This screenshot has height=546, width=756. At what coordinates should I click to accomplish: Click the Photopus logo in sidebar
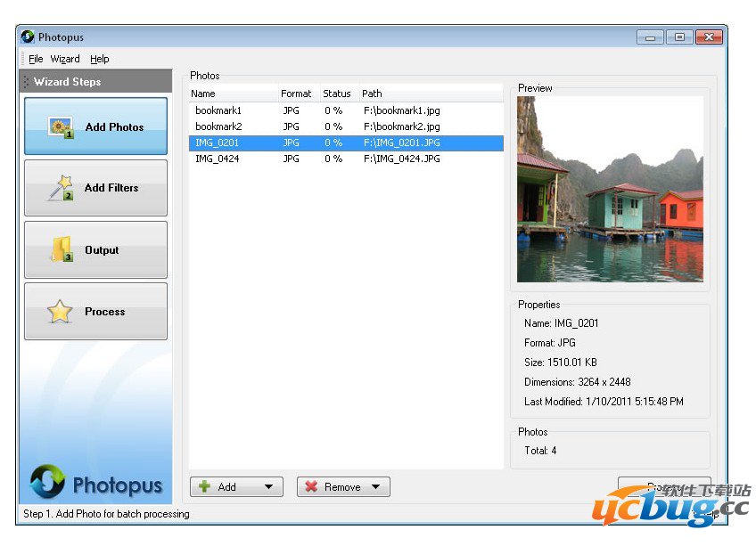[47, 482]
